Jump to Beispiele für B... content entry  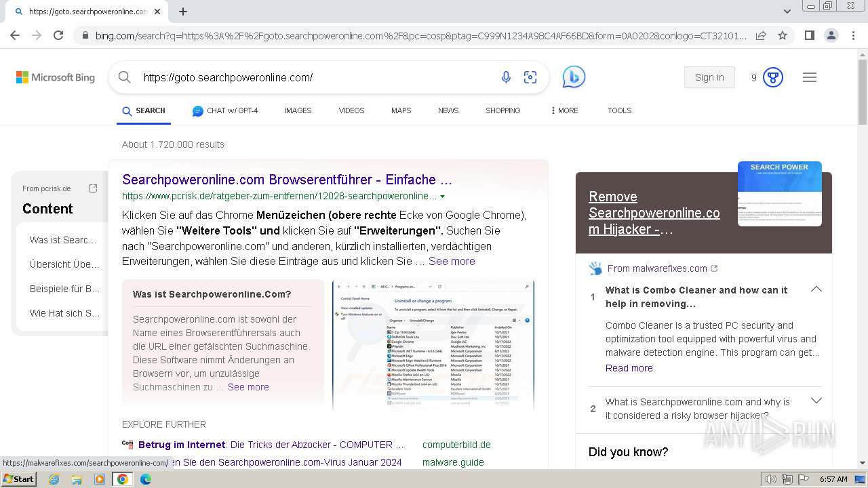64,289
